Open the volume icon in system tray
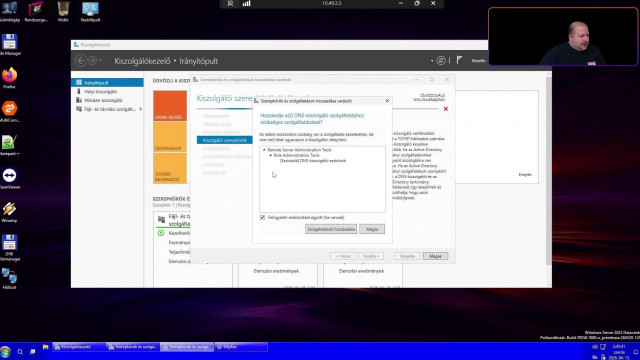The image size is (640, 360). point(594,347)
